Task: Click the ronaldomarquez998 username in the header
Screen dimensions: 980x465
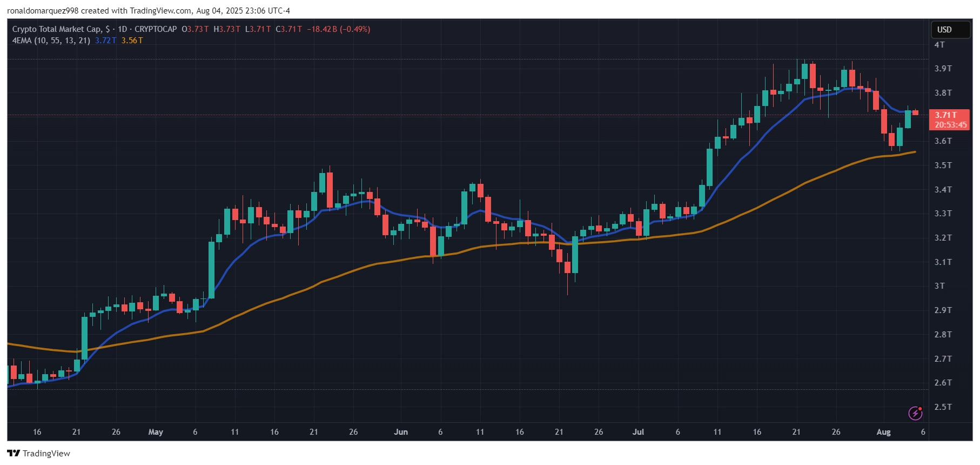Action: coord(43,11)
